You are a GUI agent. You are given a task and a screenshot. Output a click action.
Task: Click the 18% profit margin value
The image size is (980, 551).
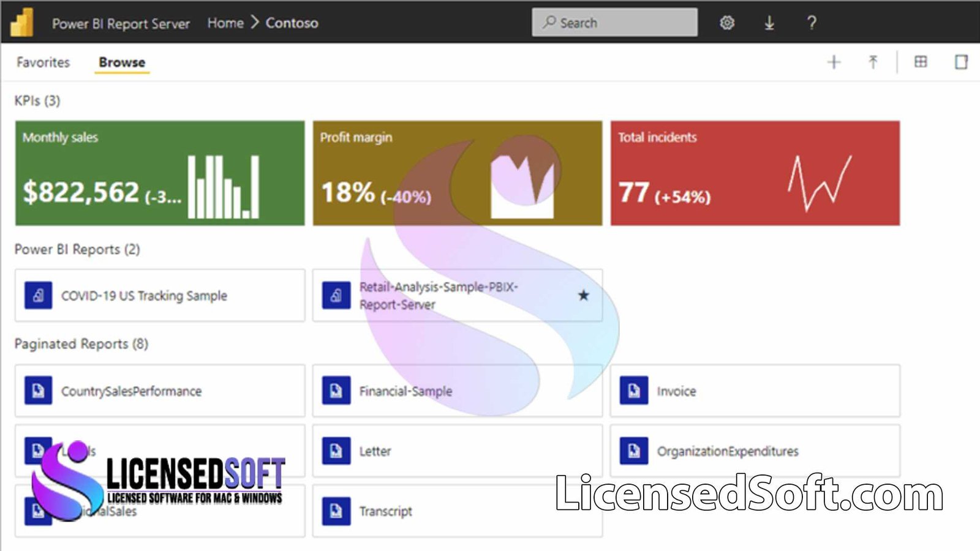pyautogui.click(x=348, y=192)
